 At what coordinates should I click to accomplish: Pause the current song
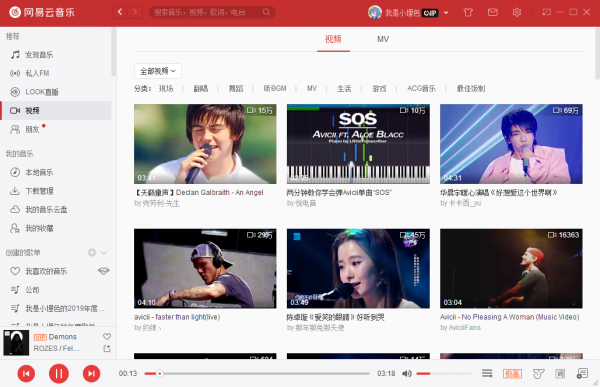tap(59, 374)
